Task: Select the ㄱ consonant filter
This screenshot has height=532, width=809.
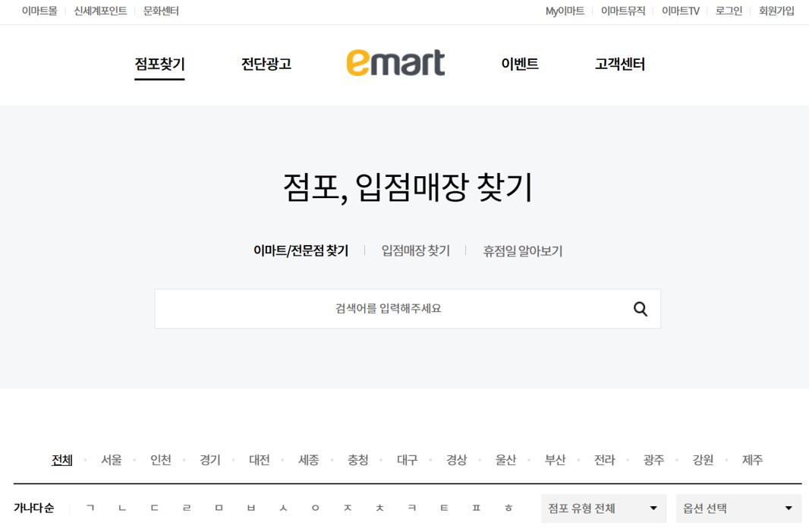Action: coord(90,508)
